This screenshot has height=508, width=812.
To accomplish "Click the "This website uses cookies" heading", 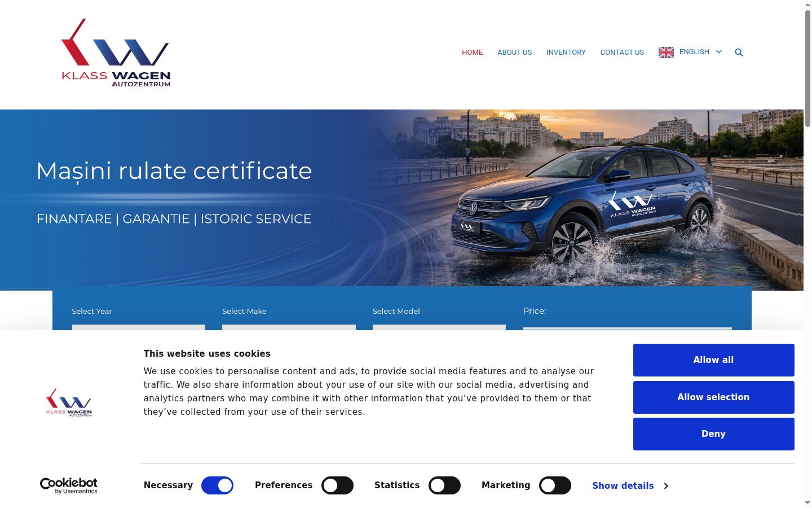I will point(207,354).
